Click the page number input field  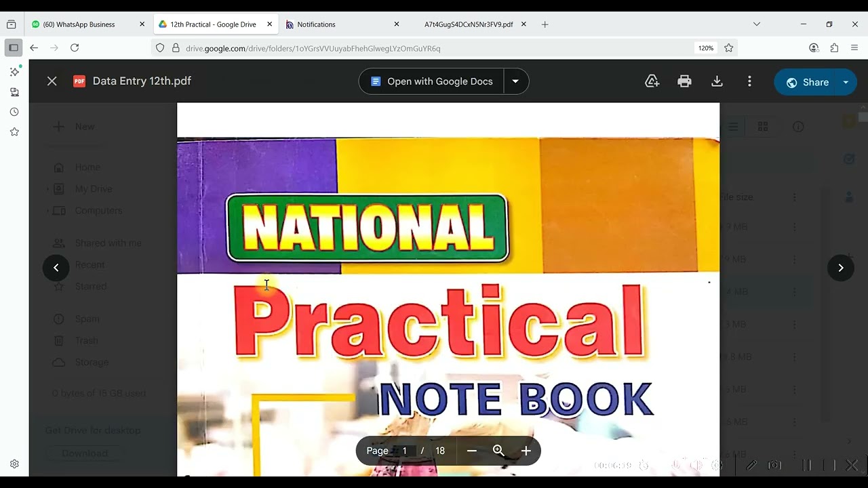pos(405,451)
